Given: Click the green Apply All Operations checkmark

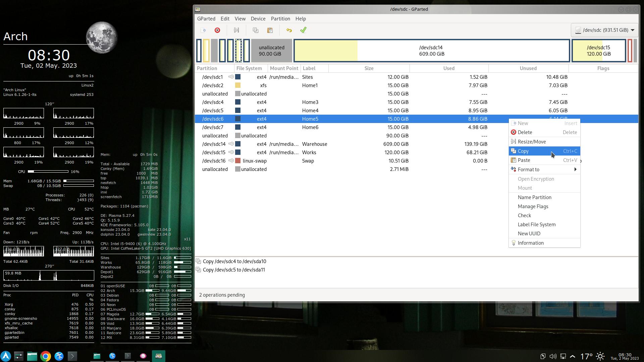Looking at the screenshot, I should pyautogui.click(x=303, y=30).
